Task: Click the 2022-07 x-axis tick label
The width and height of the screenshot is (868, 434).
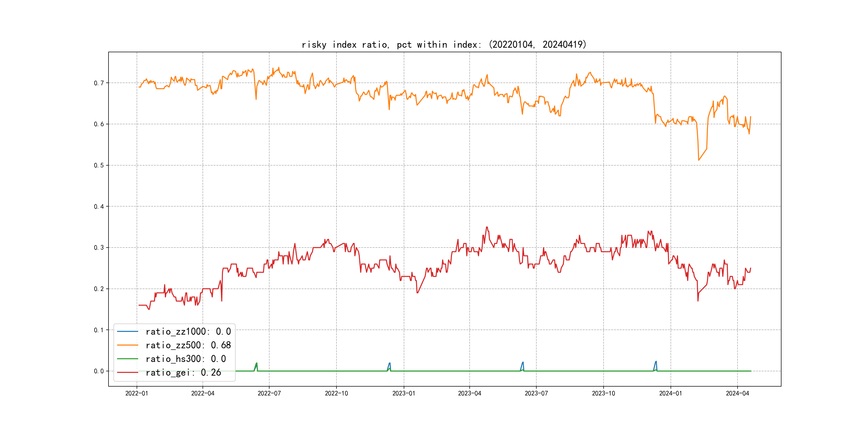Action: coord(269,393)
